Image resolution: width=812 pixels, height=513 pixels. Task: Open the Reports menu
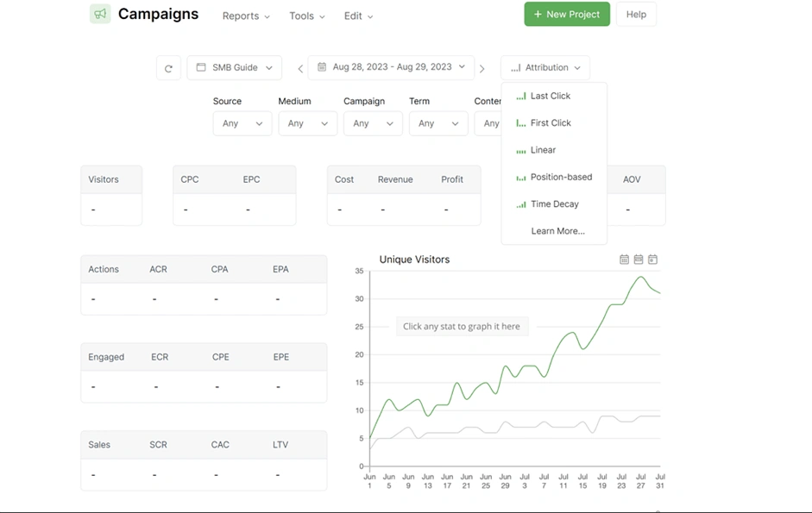246,16
